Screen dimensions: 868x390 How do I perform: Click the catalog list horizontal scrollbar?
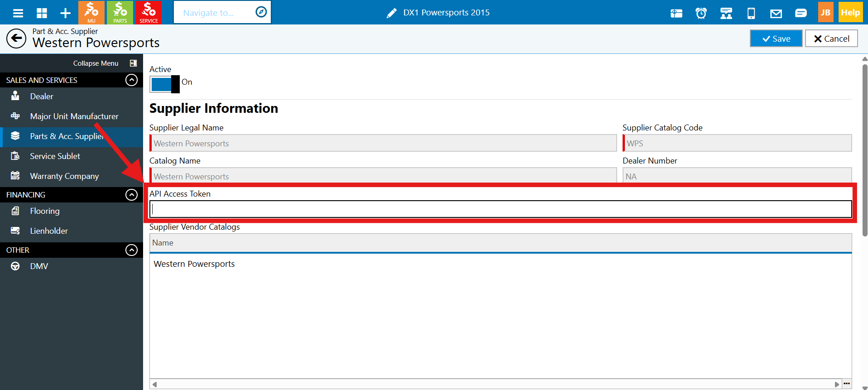click(495, 384)
